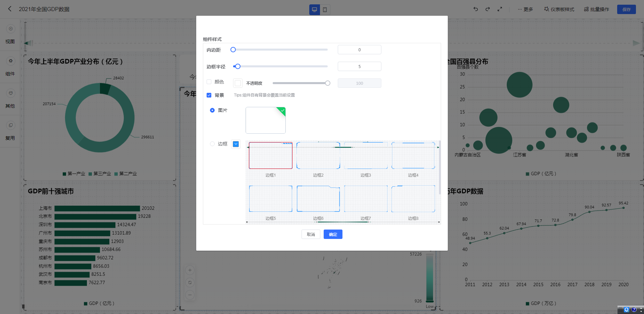644x314 pixels.
Task: Open the 复用 sidebar panel
Action: 10,131
